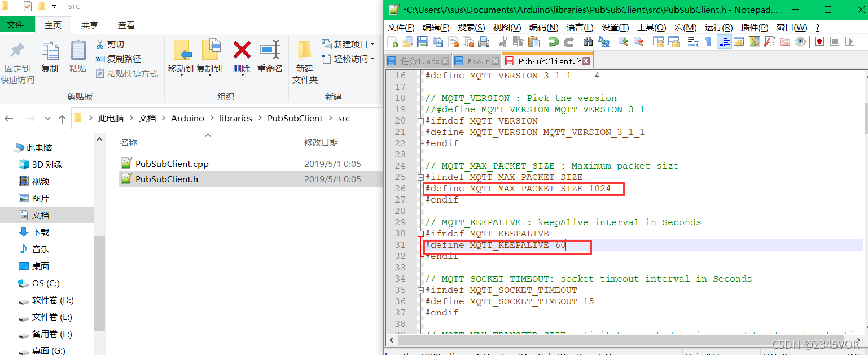Click the Replace icon in Notepad++ toolbar
This screenshot has height=355, width=868.
click(x=603, y=42)
